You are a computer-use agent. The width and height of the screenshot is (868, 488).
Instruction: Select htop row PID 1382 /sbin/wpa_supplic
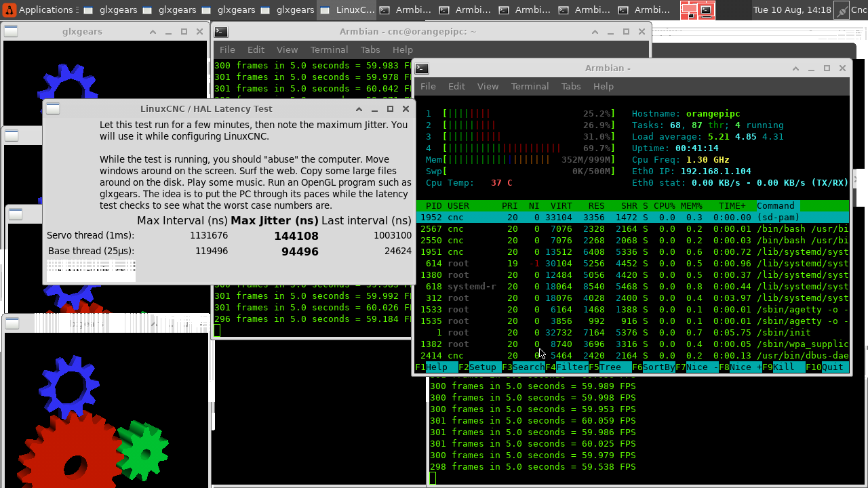632,344
